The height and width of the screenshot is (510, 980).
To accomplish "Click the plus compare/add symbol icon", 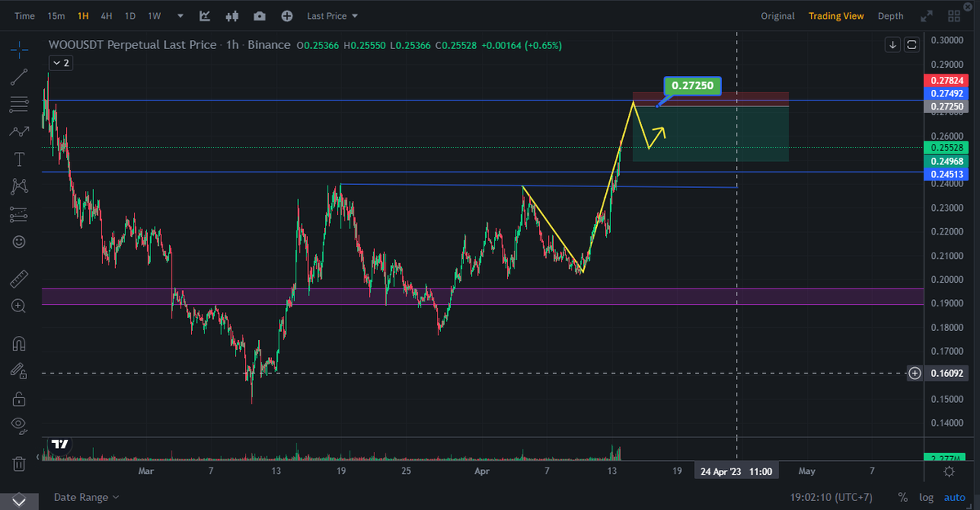I will coord(287,16).
